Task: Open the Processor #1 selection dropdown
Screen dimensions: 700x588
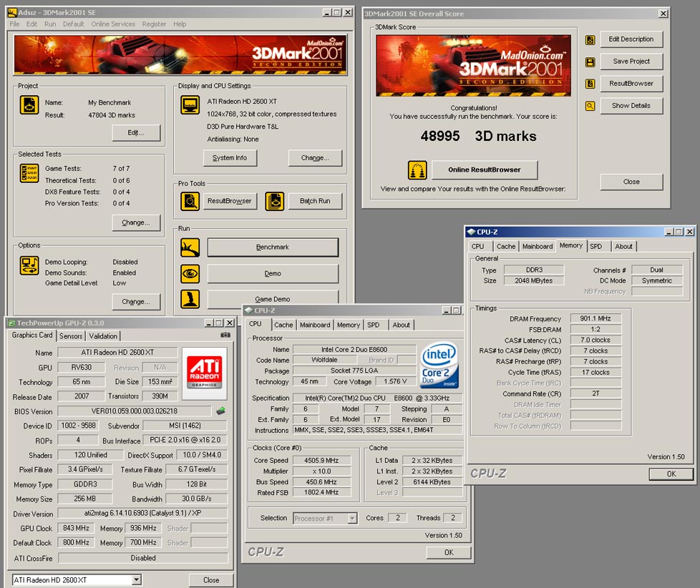Action: click(x=352, y=519)
